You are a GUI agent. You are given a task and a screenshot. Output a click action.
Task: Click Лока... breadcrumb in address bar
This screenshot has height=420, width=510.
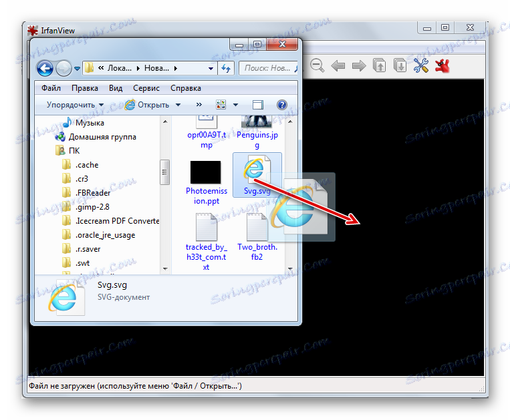pyautogui.click(x=120, y=68)
